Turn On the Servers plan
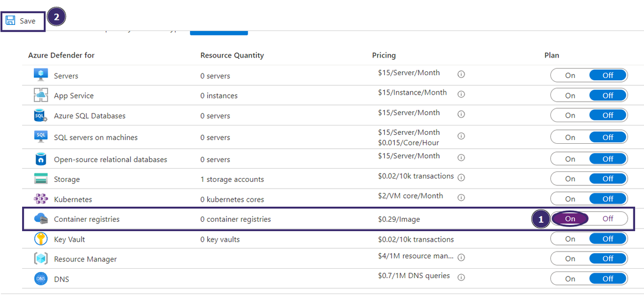This screenshot has width=644, height=303. click(570, 75)
